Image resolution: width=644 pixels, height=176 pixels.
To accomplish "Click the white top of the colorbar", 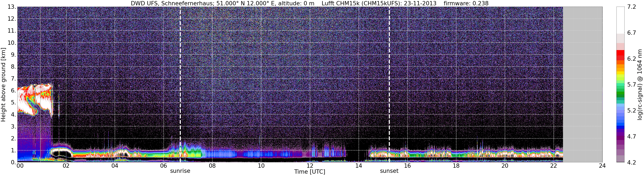I will [x=620, y=20].
